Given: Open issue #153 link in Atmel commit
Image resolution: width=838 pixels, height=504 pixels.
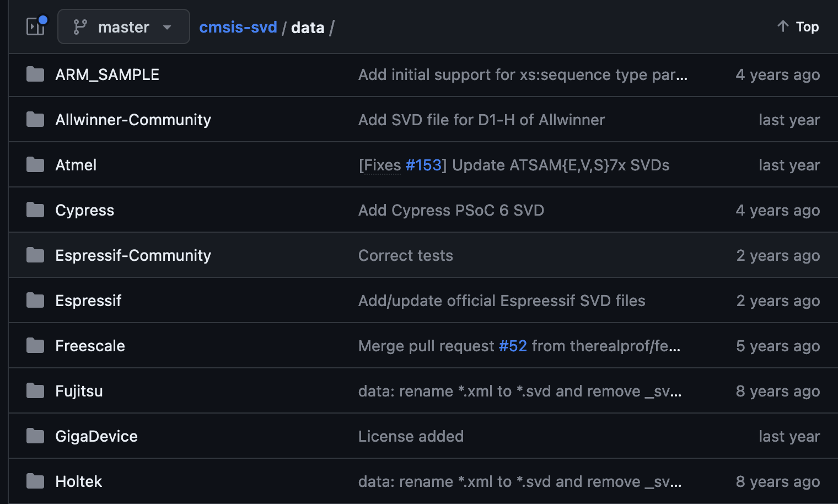Looking at the screenshot, I should tap(423, 165).
